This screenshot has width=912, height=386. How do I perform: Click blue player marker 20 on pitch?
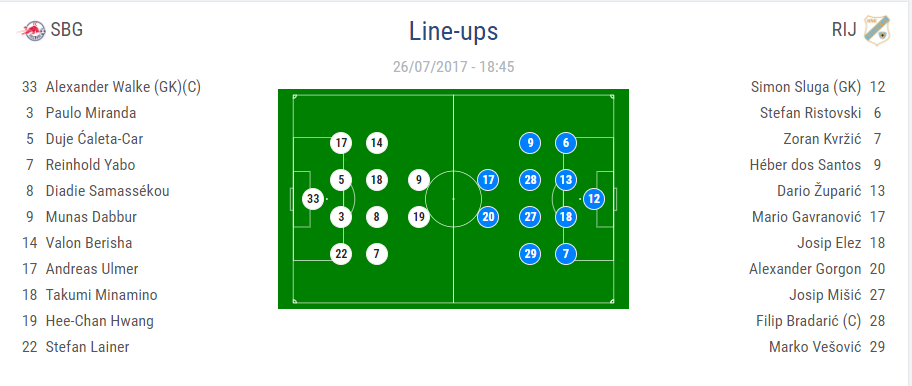coord(488,217)
